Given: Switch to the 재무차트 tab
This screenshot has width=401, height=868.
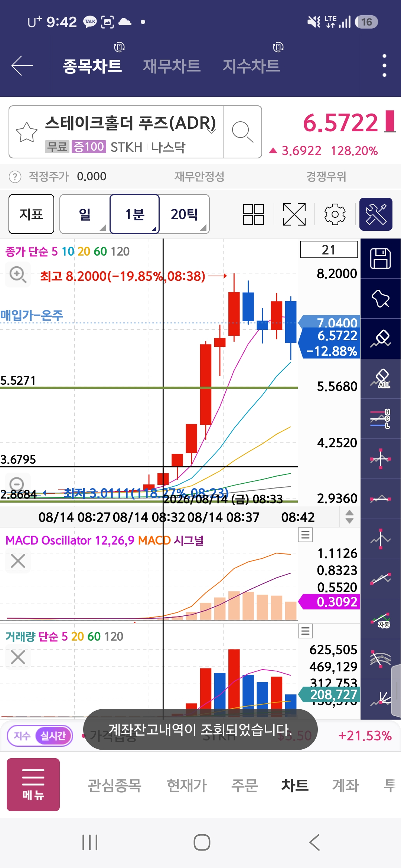Looking at the screenshot, I should click(172, 66).
